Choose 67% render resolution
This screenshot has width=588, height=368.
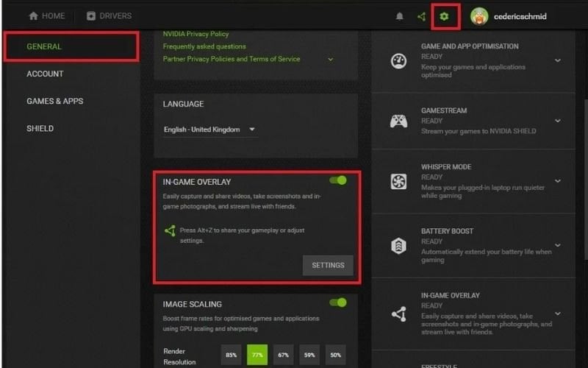pos(284,355)
